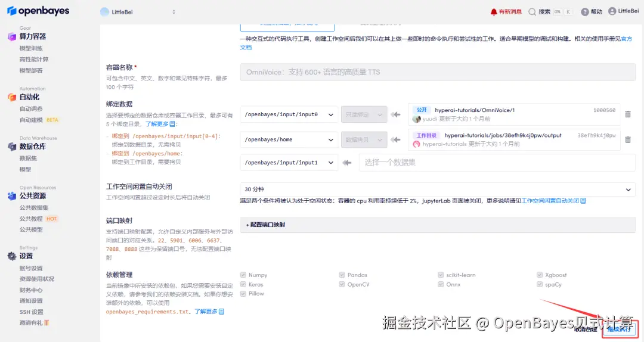Open 自动调参 in sidebar

point(31,108)
